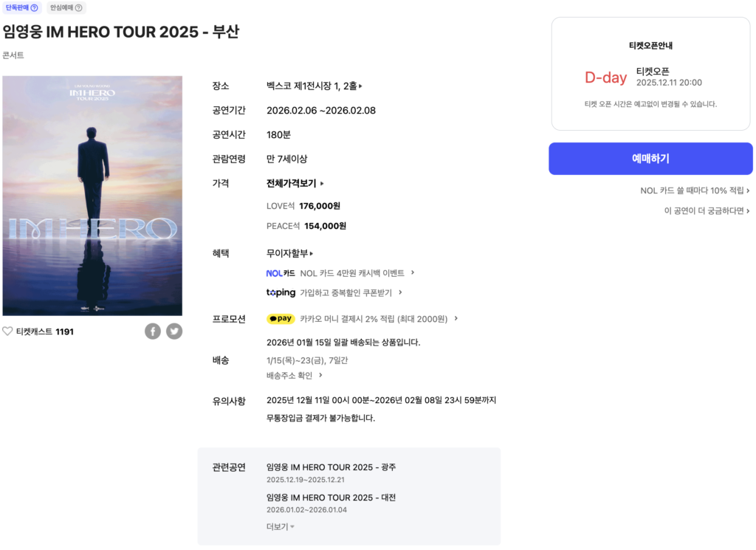Click the 단독판매 help badge
756x550 pixels.
pos(21,7)
